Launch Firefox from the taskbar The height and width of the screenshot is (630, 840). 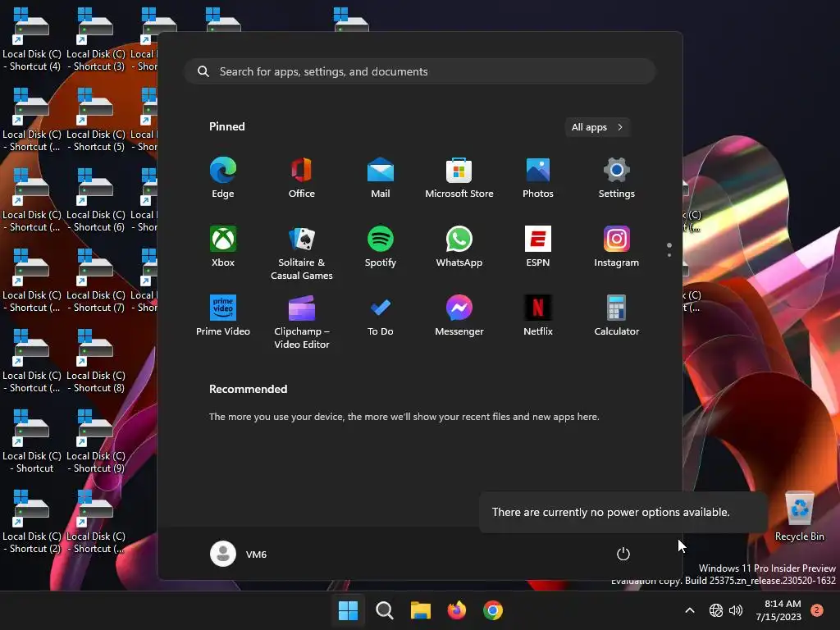(456, 610)
